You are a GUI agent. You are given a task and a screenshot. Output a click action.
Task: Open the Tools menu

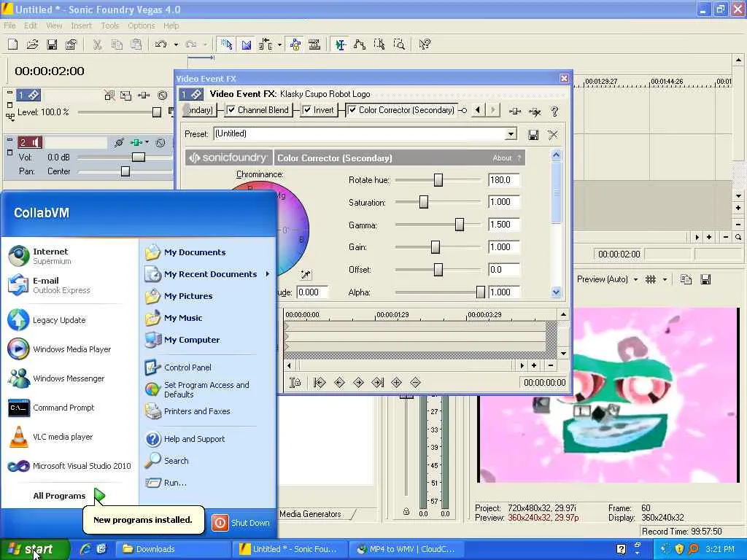109,26
